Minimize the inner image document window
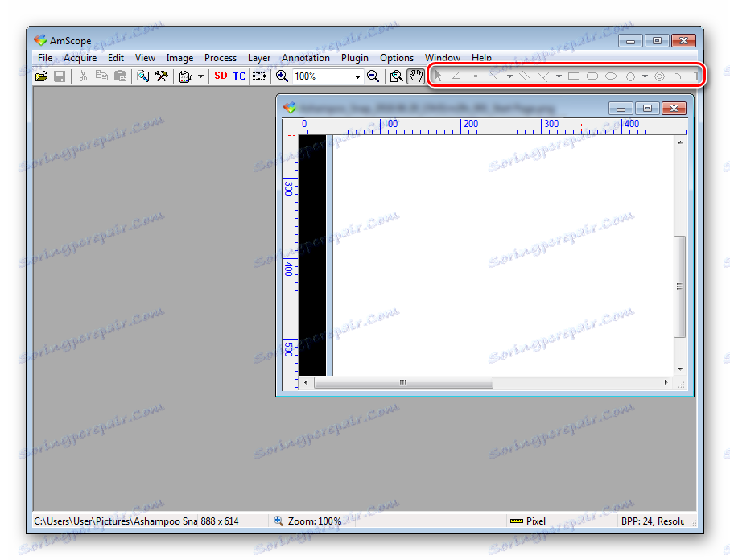Viewport: 730px width, 560px height. click(621, 109)
